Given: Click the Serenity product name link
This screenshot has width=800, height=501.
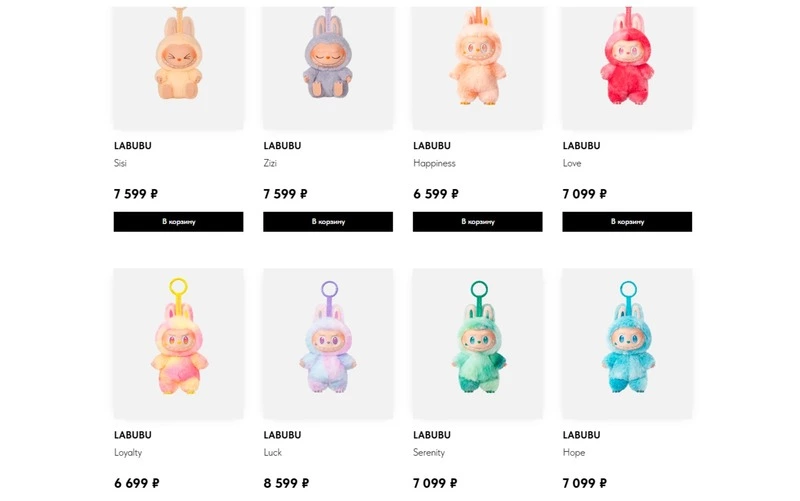Looking at the screenshot, I should click(429, 453).
